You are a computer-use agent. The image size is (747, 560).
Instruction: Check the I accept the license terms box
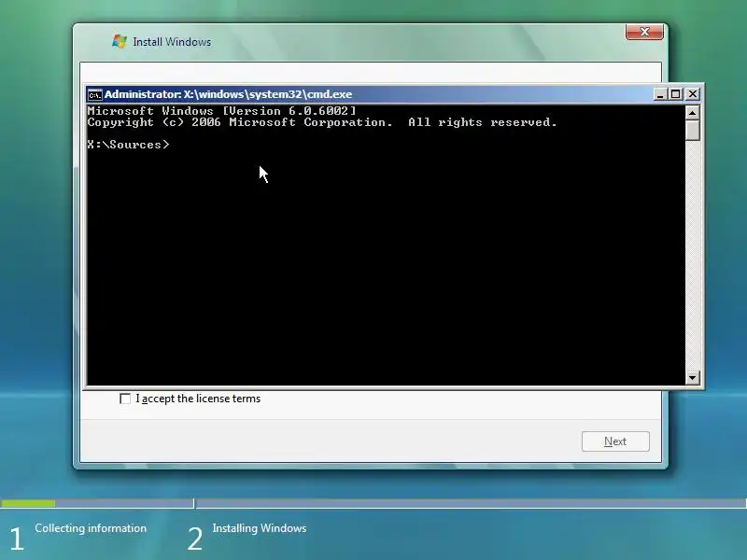click(125, 399)
